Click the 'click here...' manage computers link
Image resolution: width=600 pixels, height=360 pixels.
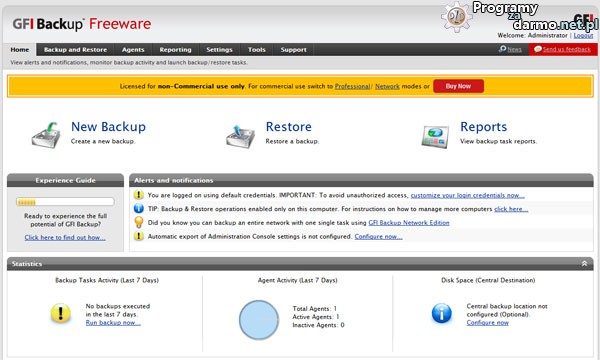(x=511, y=209)
